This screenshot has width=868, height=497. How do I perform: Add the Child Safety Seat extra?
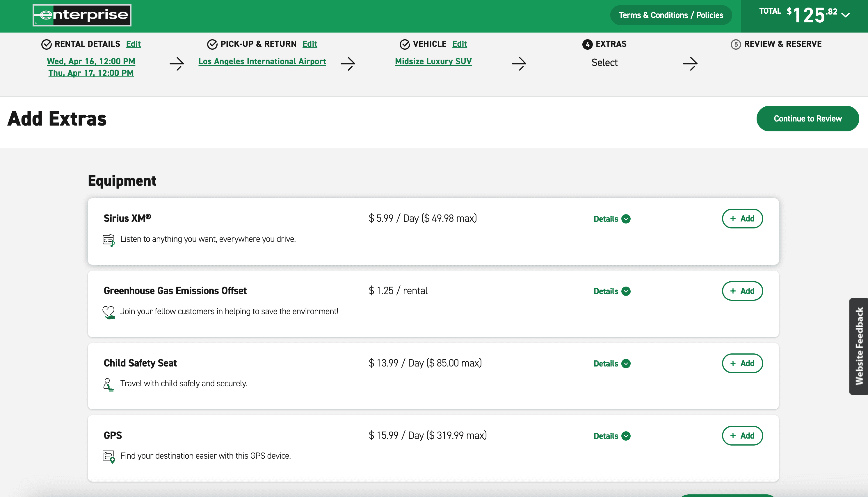point(742,363)
